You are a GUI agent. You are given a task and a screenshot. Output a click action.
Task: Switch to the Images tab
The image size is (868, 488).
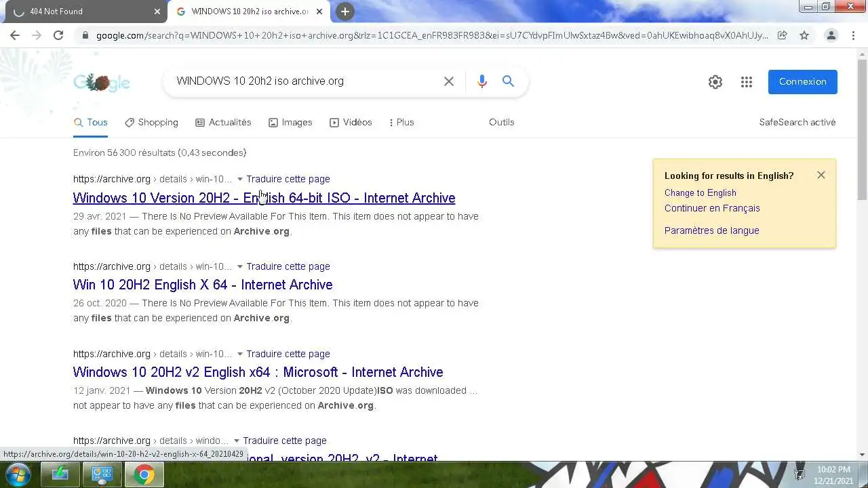pyautogui.click(x=291, y=123)
